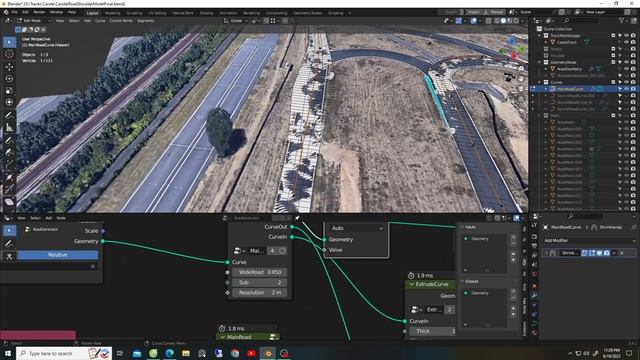Open YouTube app in Windows taskbar
The image size is (640, 360).
251,353
